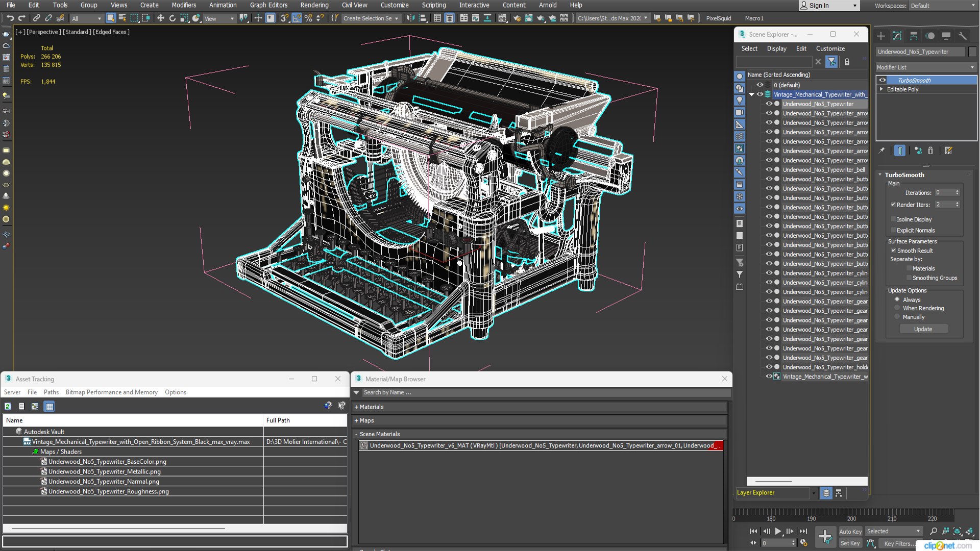The width and height of the screenshot is (980, 551).
Task: Click Zoom Extents Selected viewport icon
Action: pos(957,531)
